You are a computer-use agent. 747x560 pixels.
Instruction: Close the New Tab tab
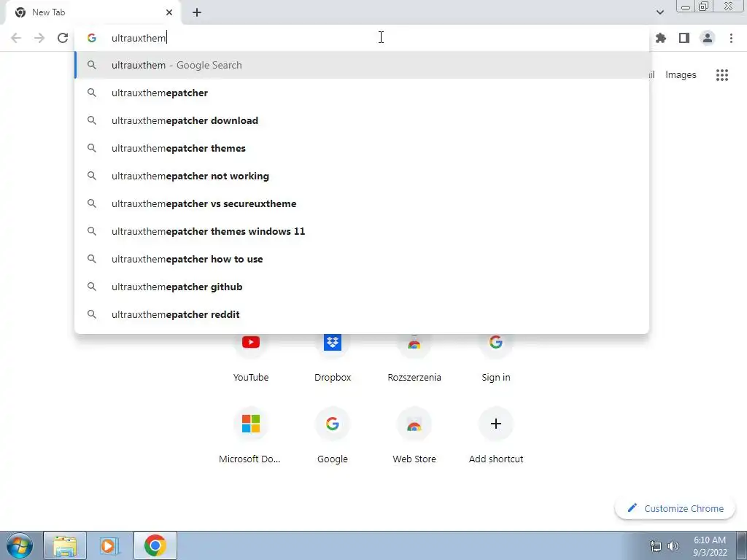(169, 12)
